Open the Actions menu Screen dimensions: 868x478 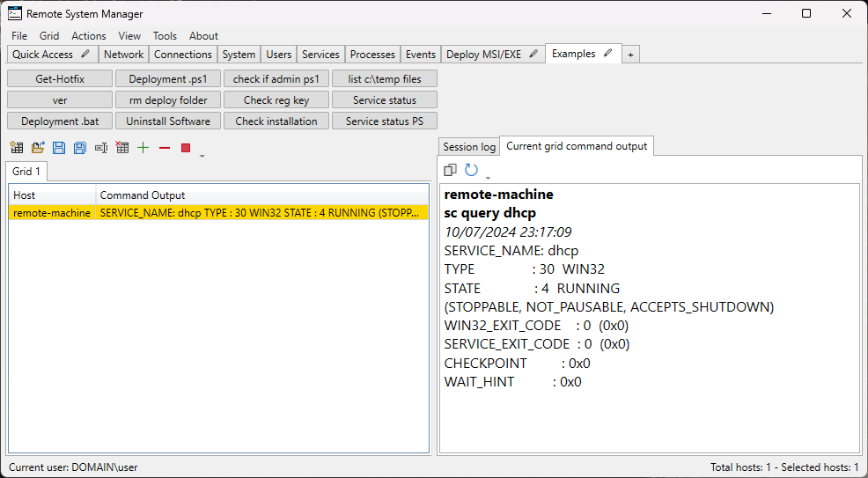[x=89, y=35]
